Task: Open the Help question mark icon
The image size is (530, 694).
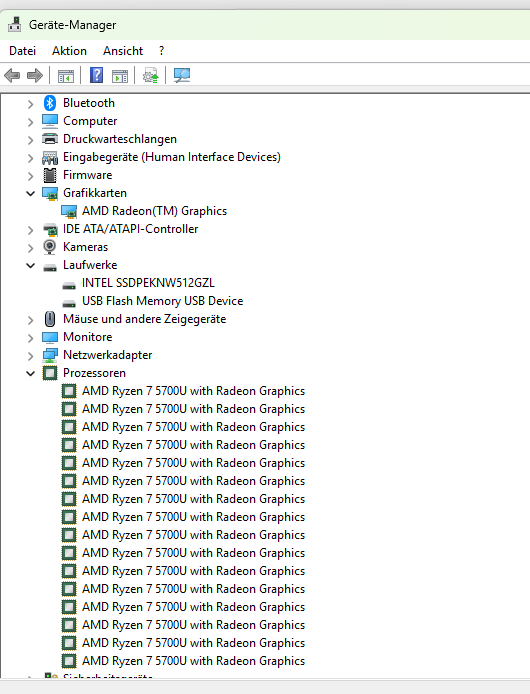Action: [x=96, y=75]
